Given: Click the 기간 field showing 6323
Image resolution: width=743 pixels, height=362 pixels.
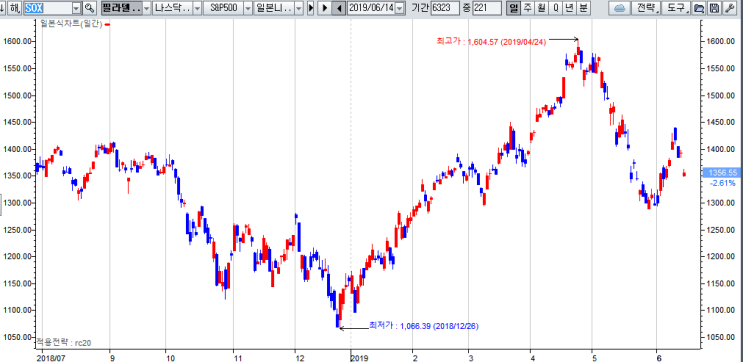Looking at the screenshot, I should (444, 8).
